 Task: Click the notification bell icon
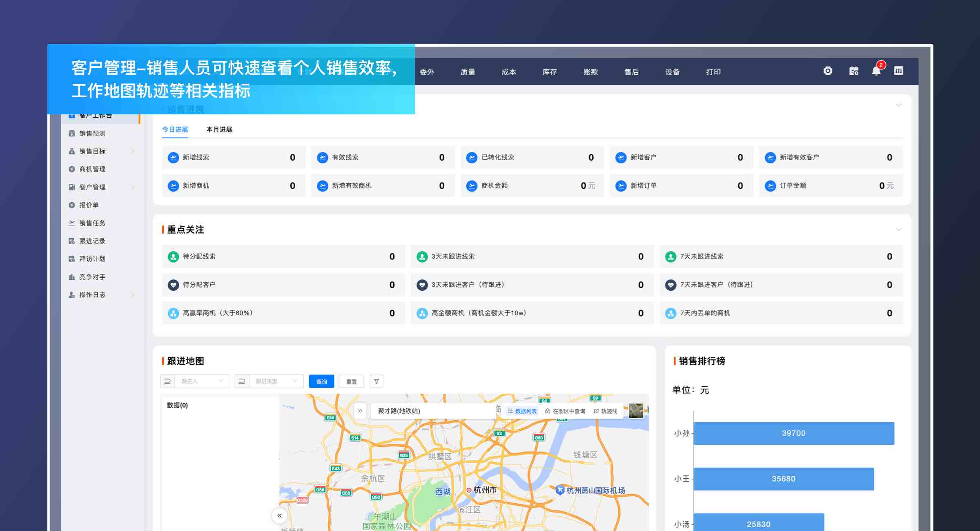point(876,71)
